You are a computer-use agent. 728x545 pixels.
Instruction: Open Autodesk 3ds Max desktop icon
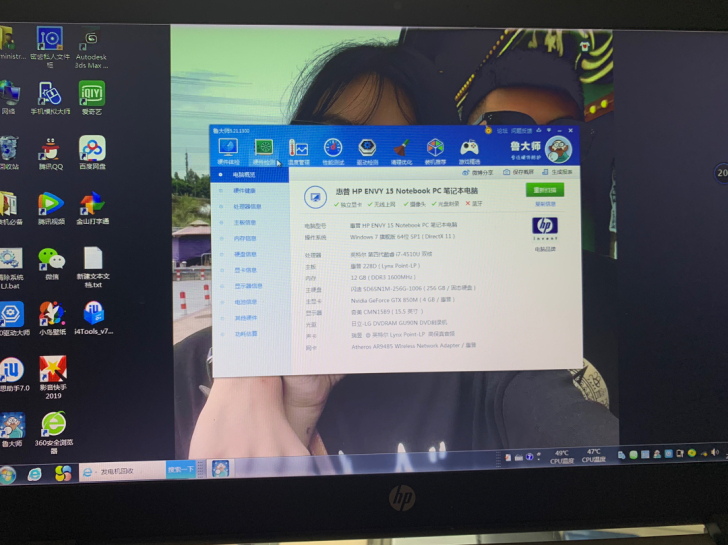91,48
